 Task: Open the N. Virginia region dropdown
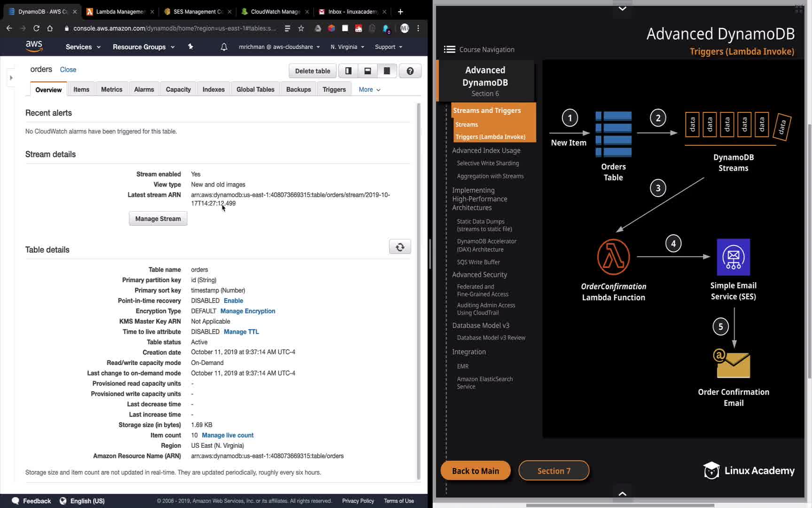click(x=347, y=47)
